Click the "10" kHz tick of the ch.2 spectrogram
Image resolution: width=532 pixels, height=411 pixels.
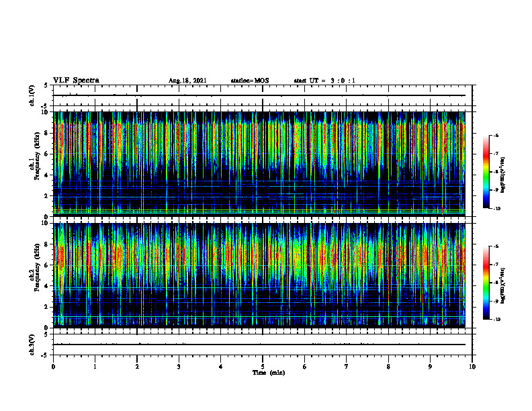[45, 223]
